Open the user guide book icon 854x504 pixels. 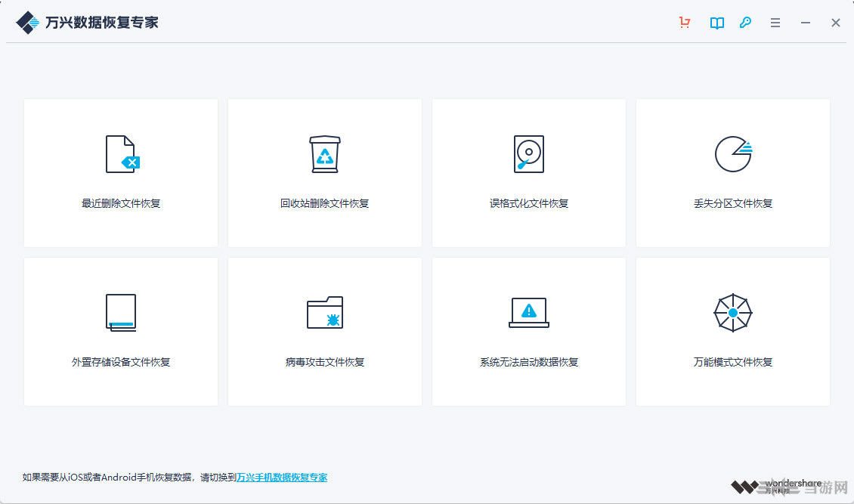(x=716, y=23)
